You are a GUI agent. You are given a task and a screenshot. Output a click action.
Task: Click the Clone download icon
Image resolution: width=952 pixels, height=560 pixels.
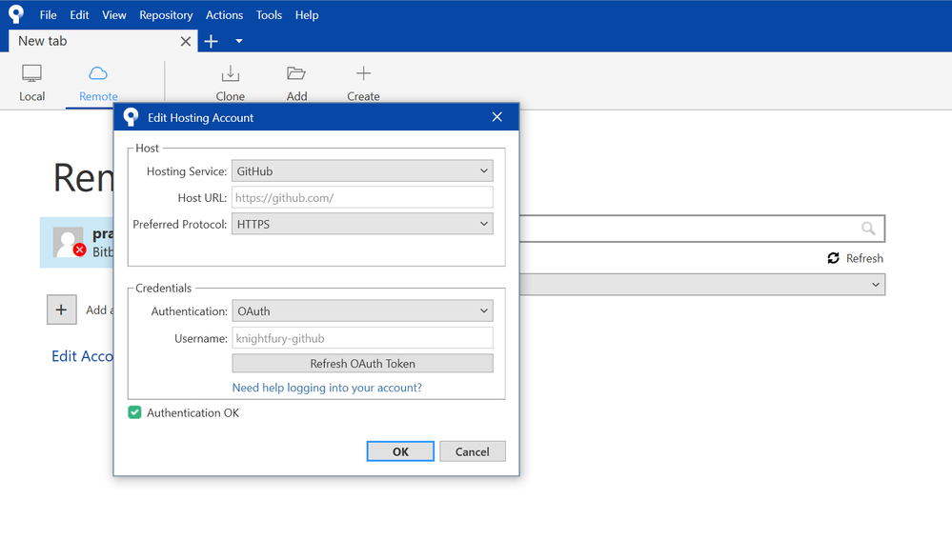[230, 73]
